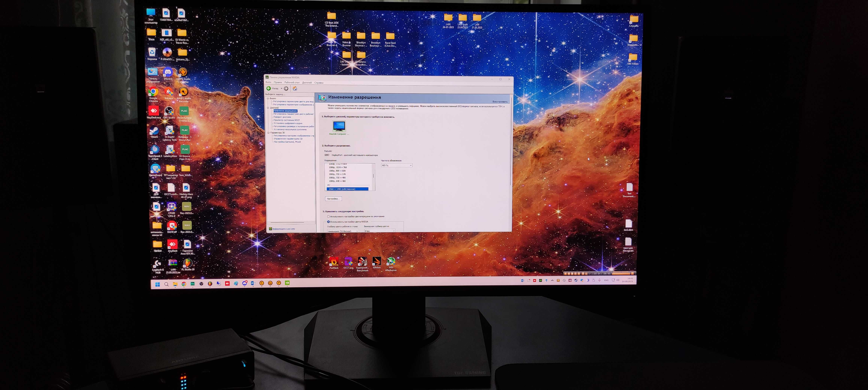Launch CPUID CPU-Z desktop shortcut
Screen dimensions: 868x390
pos(172,209)
